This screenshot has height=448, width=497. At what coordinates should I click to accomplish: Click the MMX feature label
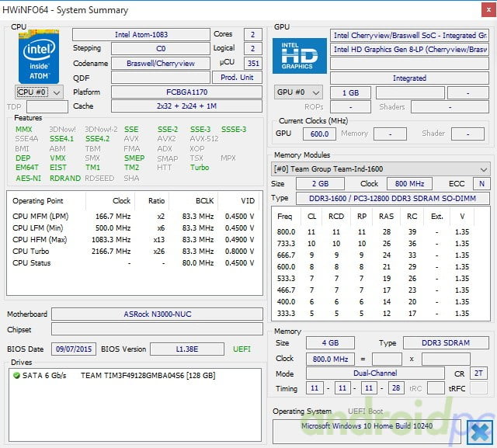click(x=24, y=129)
